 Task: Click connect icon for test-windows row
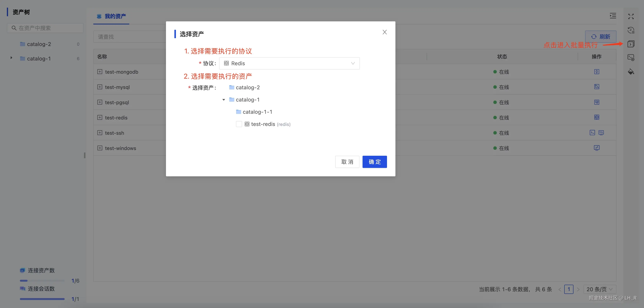[597, 148]
